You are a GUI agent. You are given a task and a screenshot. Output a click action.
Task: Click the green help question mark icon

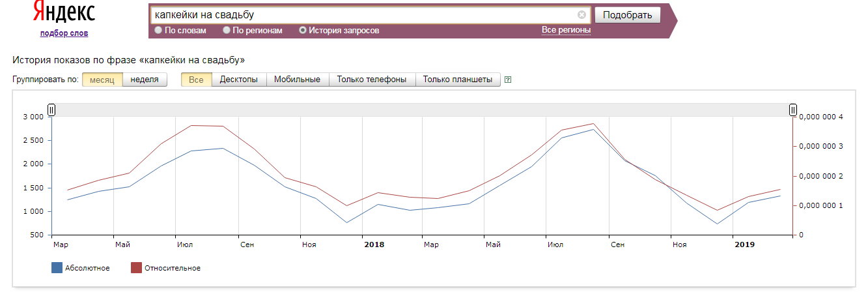pos(508,80)
